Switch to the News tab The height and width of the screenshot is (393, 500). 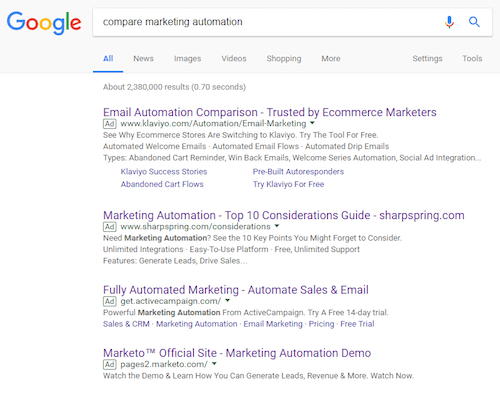coord(143,59)
